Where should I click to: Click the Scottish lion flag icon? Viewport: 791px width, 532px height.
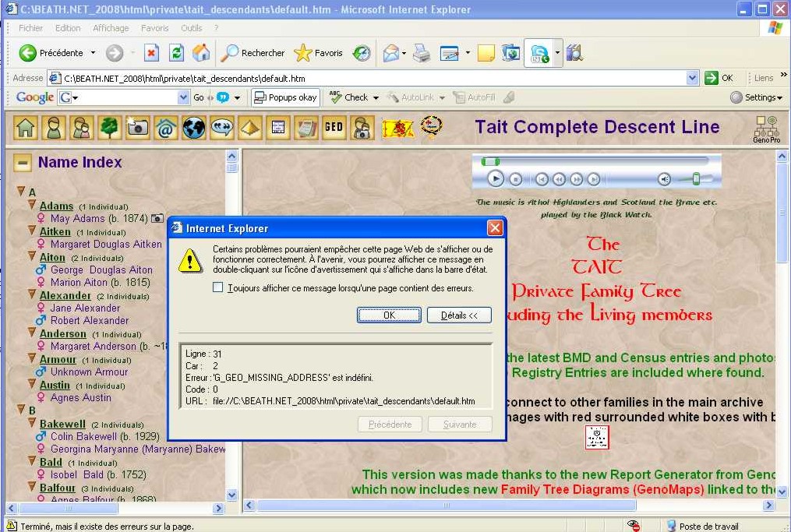397,128
